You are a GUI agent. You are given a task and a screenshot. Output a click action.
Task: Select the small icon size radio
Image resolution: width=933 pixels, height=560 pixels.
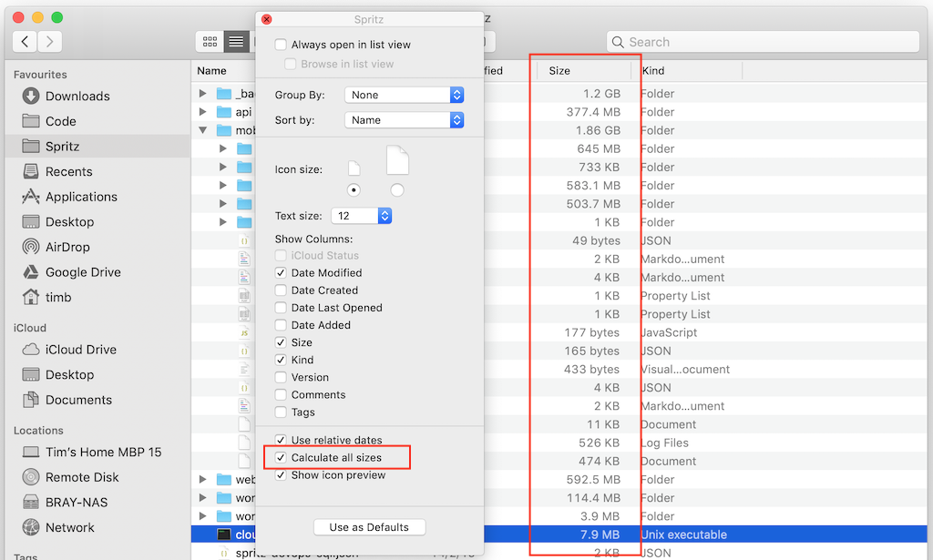(x=354, y=190)
